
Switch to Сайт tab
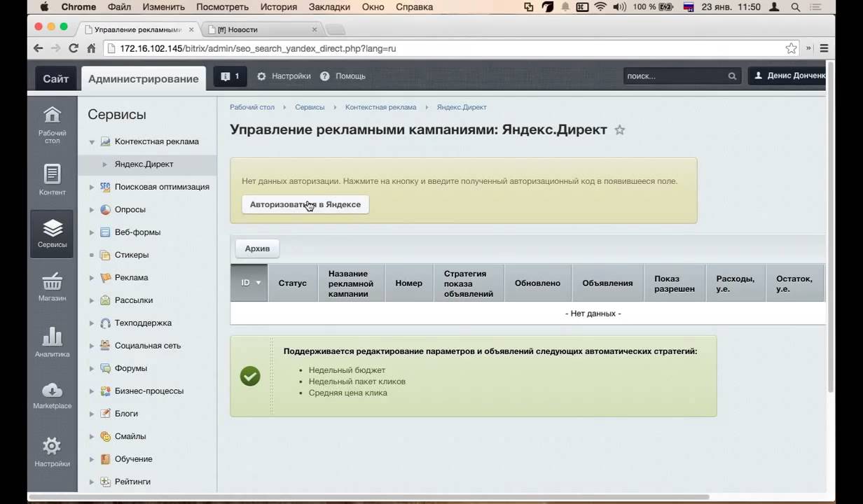(56, 78)
